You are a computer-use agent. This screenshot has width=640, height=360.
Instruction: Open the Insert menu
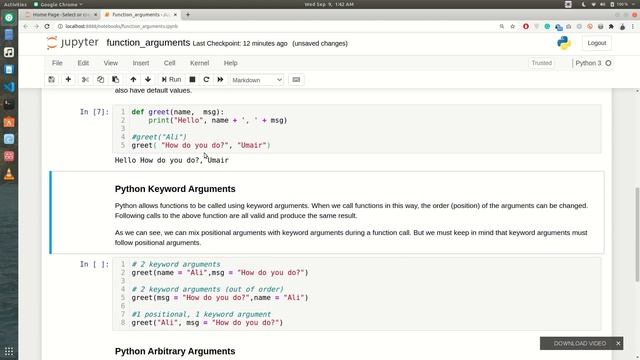141,63
